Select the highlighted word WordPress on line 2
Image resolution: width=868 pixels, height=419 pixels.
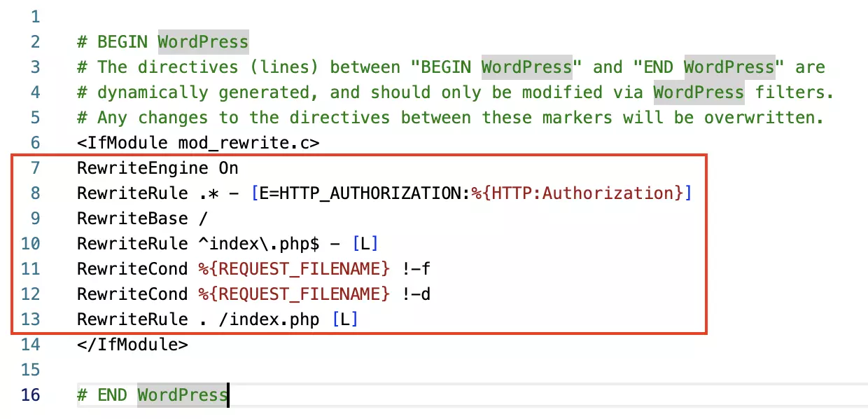[x=203, y=41]
